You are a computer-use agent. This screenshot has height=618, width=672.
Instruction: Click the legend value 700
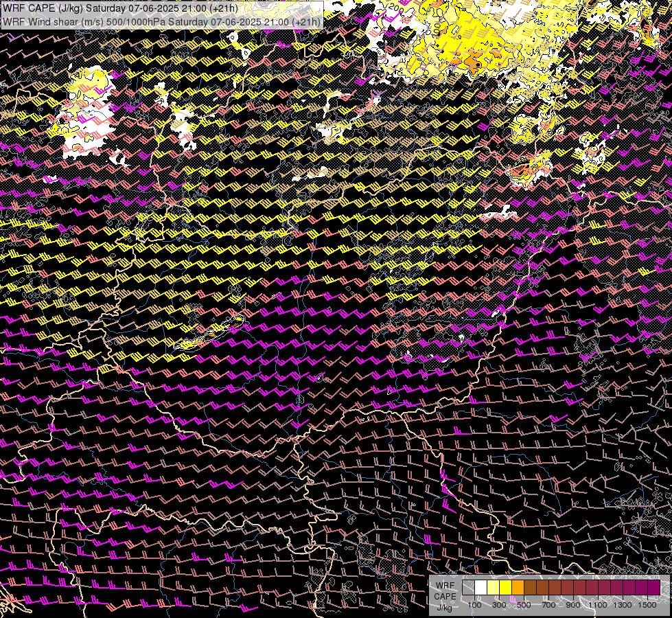(548, 605)
